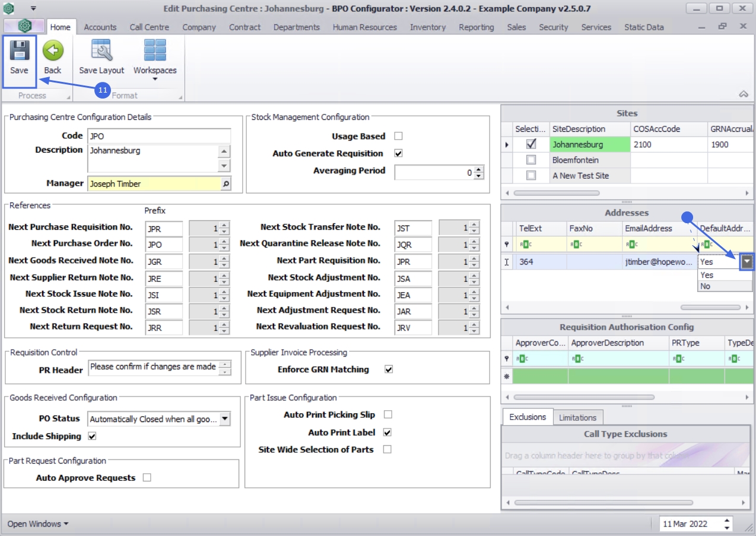Toggle the Auto Approve Requests checkbox
Image resolution: width=756 pixels, height=536 pixels.
(x=147, y=477)
